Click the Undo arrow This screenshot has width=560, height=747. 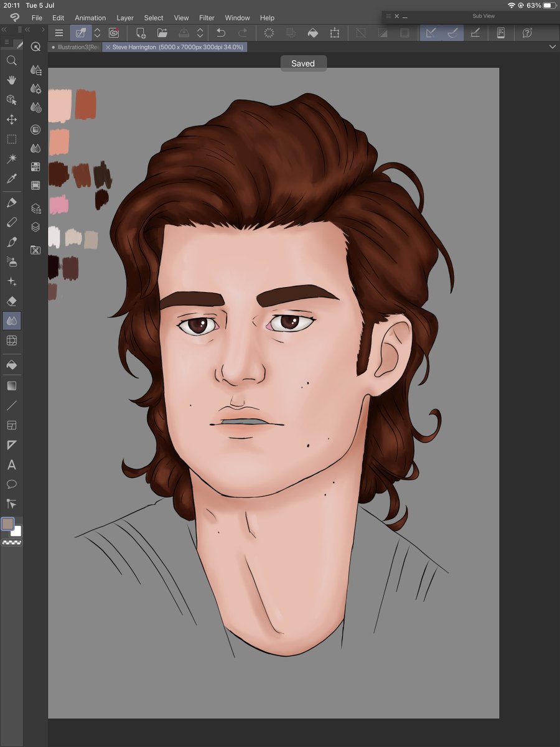point(221,33)
